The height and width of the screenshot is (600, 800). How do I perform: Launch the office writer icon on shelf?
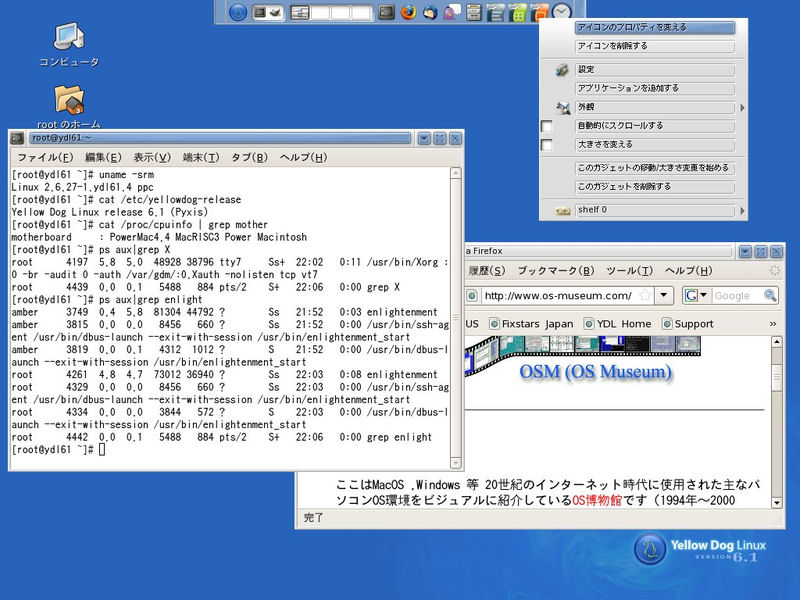(x=495, y=12)
